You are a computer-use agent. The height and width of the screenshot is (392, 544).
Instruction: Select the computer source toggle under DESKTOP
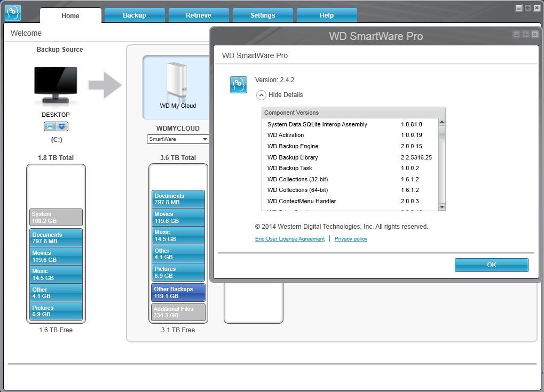click(x=50, y=126)
